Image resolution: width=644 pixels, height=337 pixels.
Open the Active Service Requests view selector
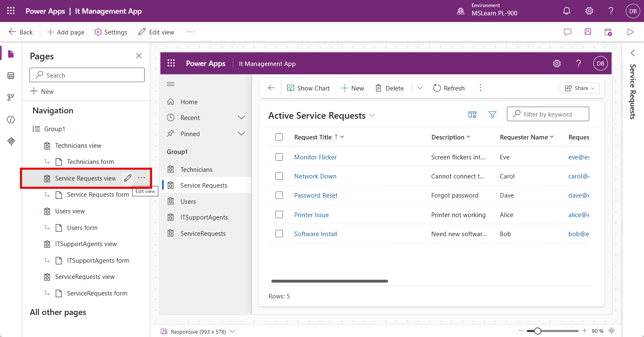click(372, 116)
